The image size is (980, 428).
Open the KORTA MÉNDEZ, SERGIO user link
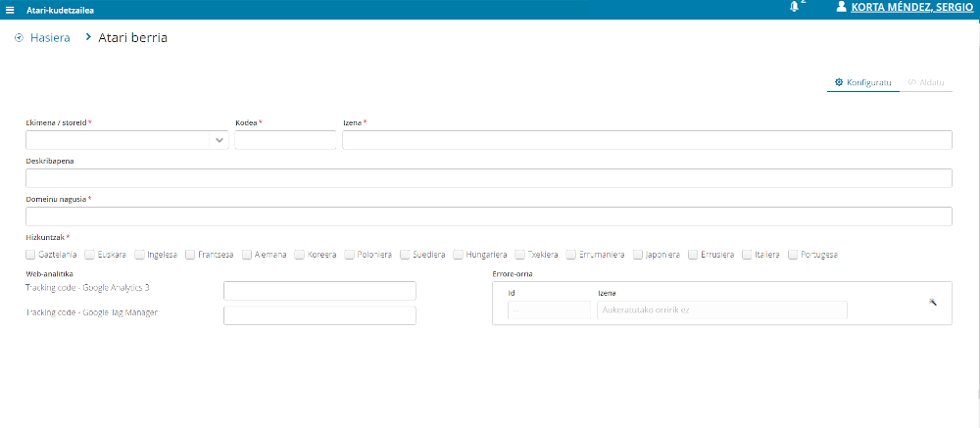pos(912,7)
